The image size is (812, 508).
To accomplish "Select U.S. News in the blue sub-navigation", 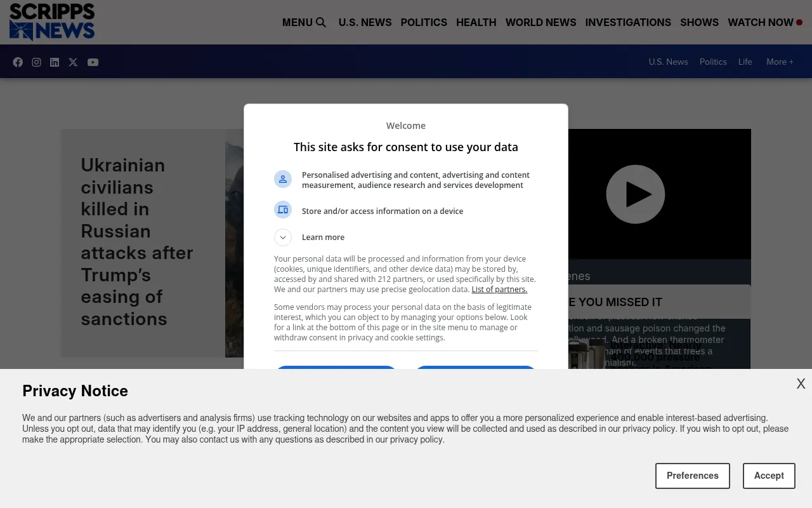I will coord(668,62).
